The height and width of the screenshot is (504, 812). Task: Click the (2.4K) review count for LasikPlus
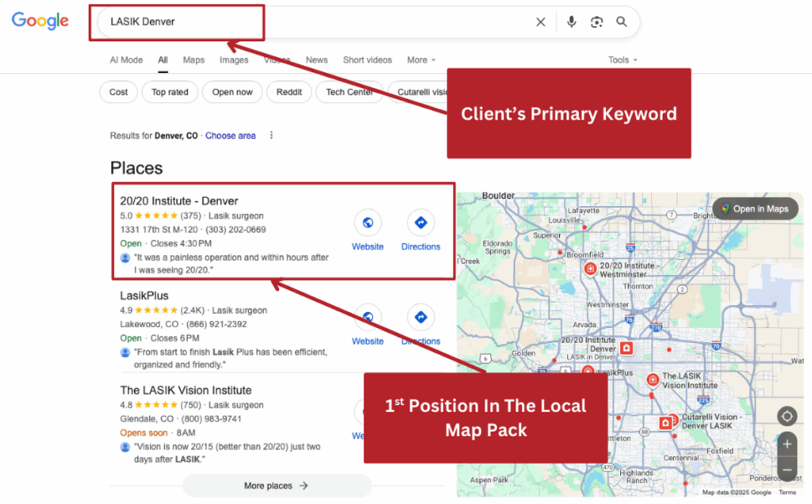pos(192,311)
